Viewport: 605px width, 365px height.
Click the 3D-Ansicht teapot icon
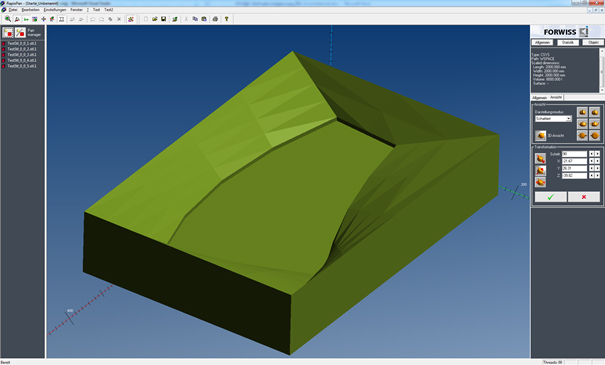click(x=541, y=135)
